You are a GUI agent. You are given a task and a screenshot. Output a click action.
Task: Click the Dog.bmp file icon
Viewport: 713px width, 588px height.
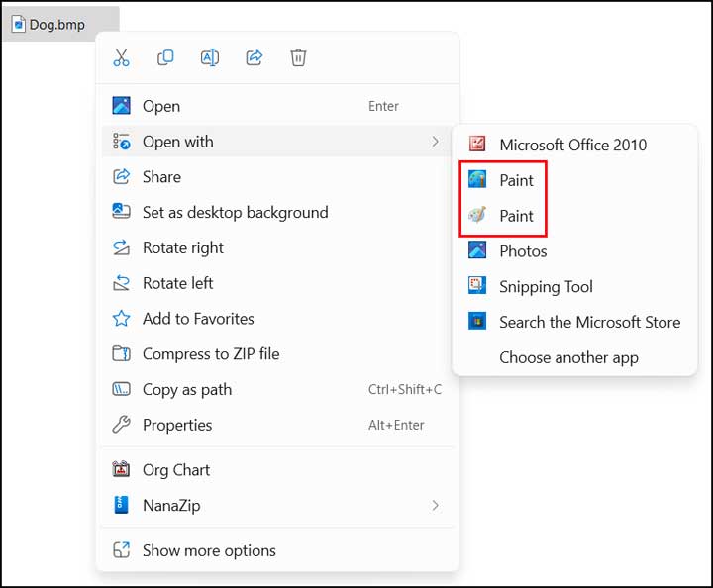pos(18,24)
